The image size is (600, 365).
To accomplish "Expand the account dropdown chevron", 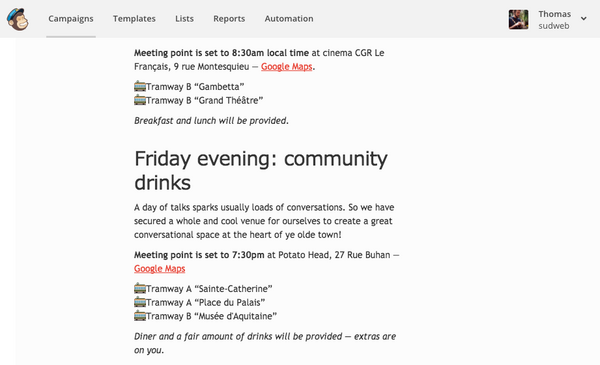I will click(x=583, y=18).
